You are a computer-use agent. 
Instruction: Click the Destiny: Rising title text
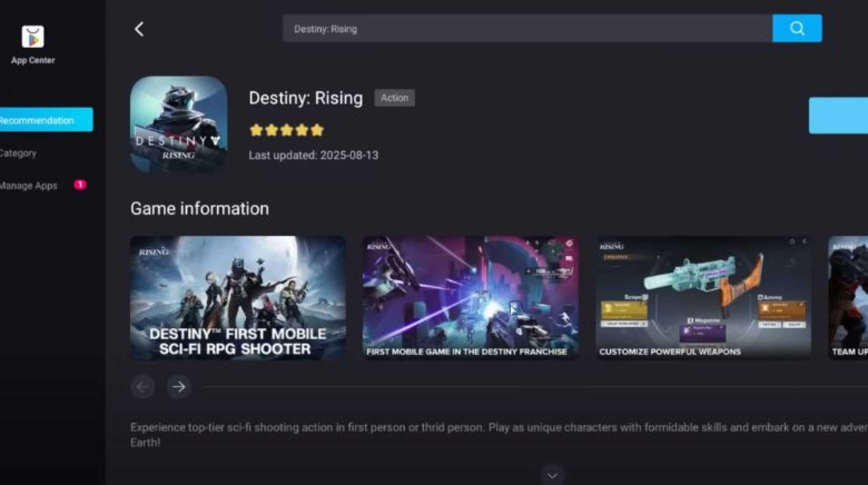click(x=306, y=98)
